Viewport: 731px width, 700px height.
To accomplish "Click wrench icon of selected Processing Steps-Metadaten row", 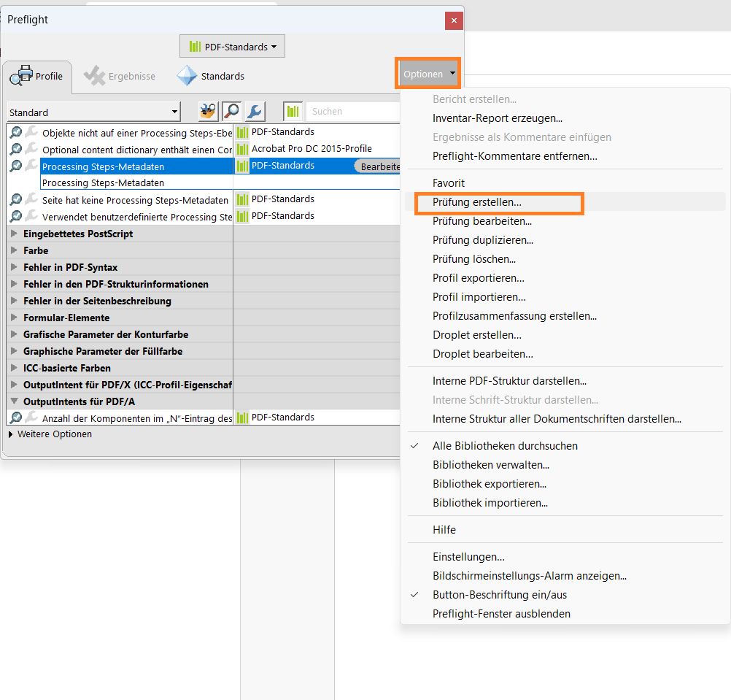I will point(31,166).
